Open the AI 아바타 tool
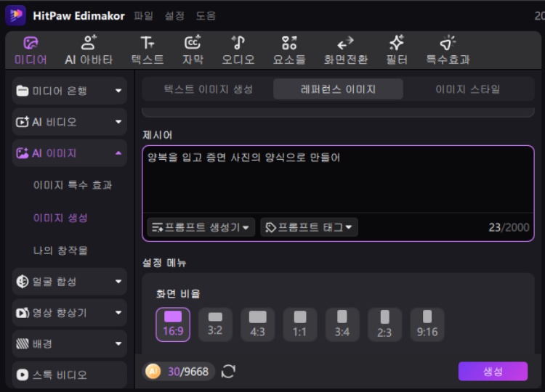The width and height of the screenshot is (545, 392). click(89, 51)
